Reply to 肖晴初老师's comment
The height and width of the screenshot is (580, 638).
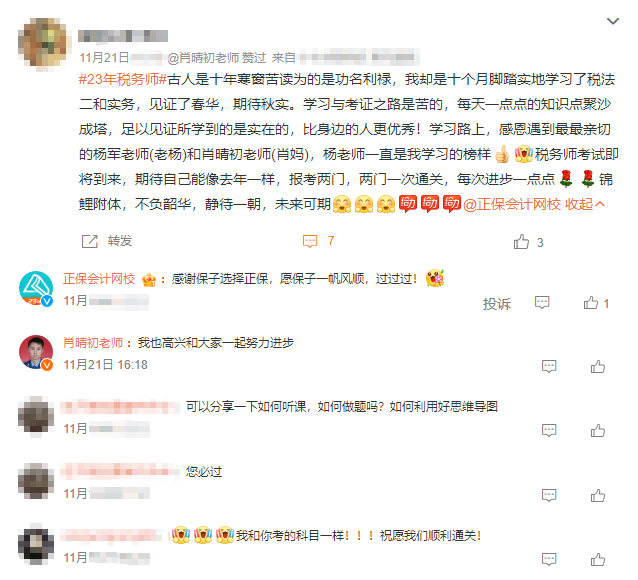tap(549, 366)
